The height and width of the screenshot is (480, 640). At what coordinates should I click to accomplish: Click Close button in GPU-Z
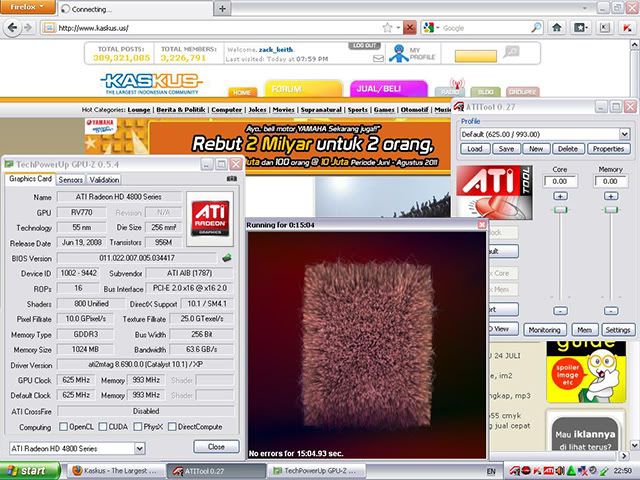click(216, 447)
